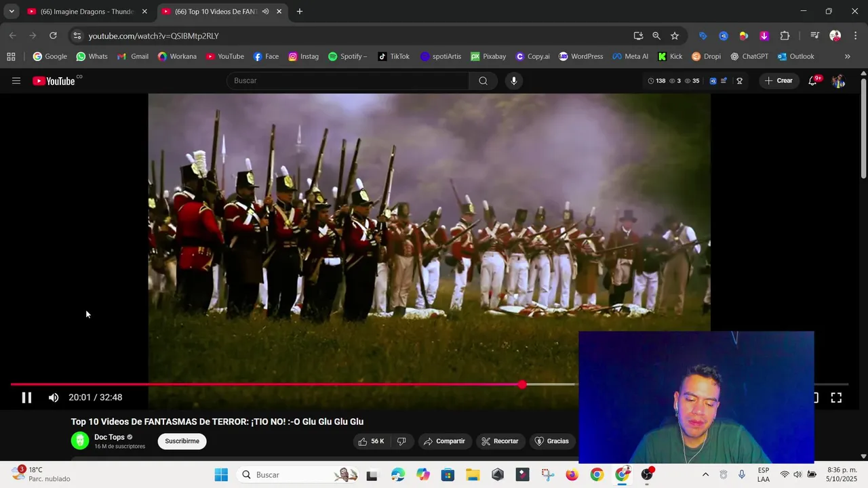Open the Doc Tops channel name

(x=109, y=437)
